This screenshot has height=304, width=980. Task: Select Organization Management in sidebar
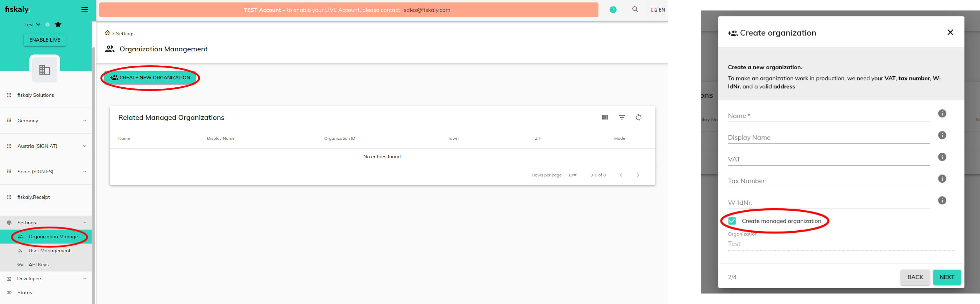46,236
